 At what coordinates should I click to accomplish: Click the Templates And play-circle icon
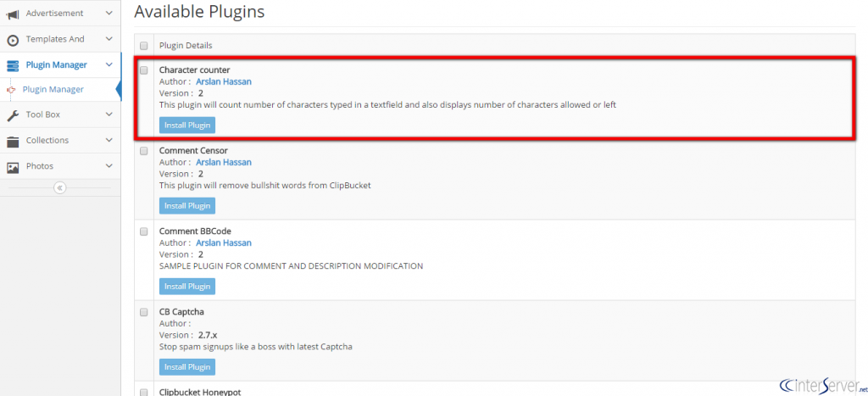13,39
